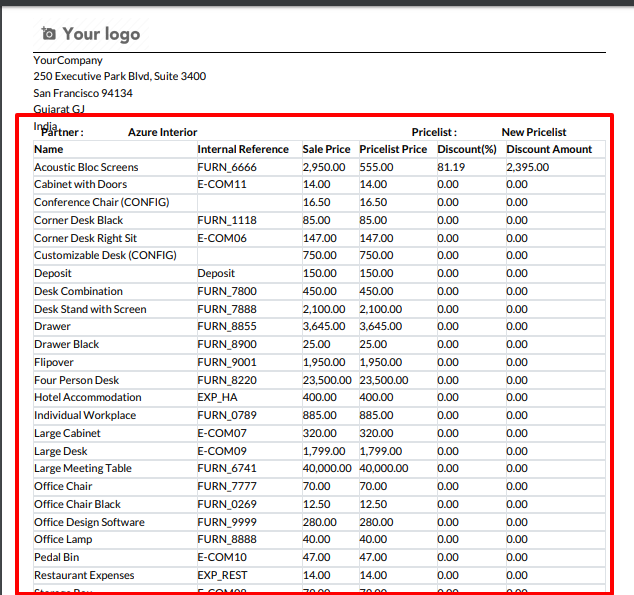Click 'Pedal Bin' product name
634x595 pixels.
pos(57,557)
